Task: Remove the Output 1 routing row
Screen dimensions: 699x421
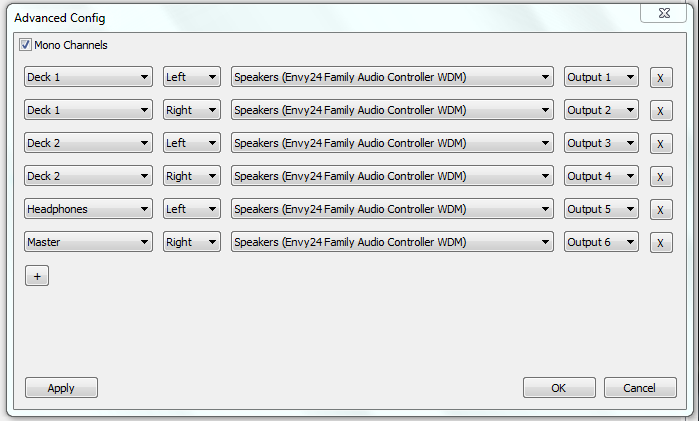Action: [661, 78]
